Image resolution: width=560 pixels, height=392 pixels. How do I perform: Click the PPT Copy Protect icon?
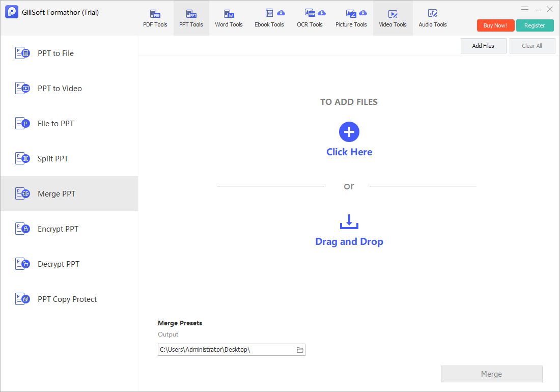point(22,299)
